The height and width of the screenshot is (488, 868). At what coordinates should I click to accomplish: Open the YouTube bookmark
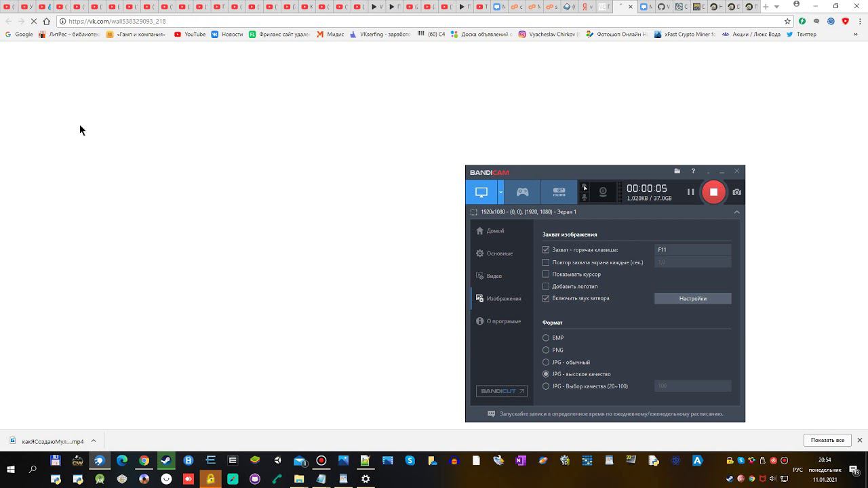190,34
